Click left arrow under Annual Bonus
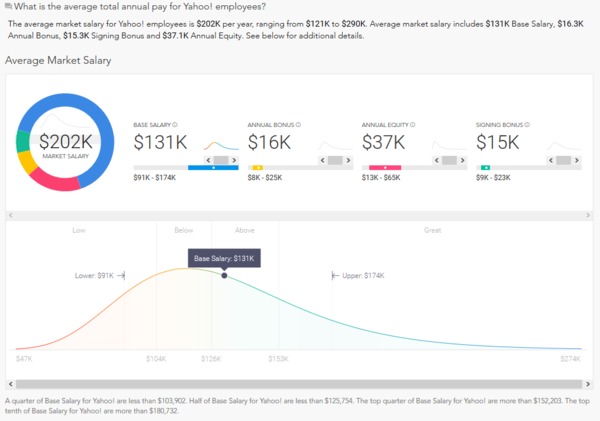 click(x=323, y=160)
